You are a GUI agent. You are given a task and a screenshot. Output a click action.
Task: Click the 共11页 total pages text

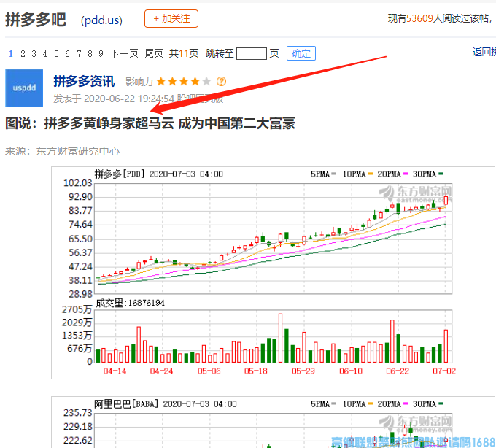tap(184, 53)
